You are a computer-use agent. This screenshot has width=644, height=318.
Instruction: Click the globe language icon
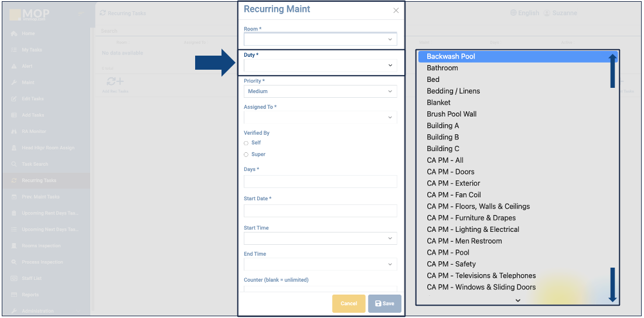tap(513, 13)
